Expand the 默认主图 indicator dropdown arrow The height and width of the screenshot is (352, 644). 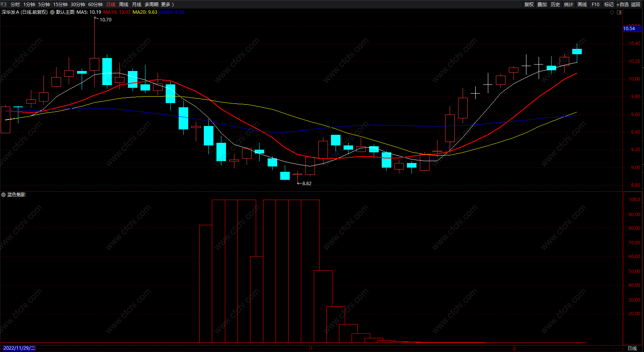(x=52, y=12)
